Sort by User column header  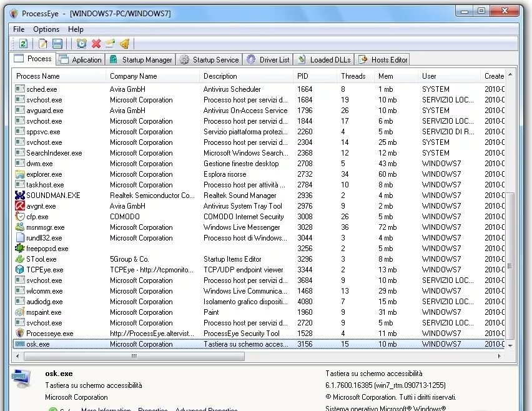[449, 76]
